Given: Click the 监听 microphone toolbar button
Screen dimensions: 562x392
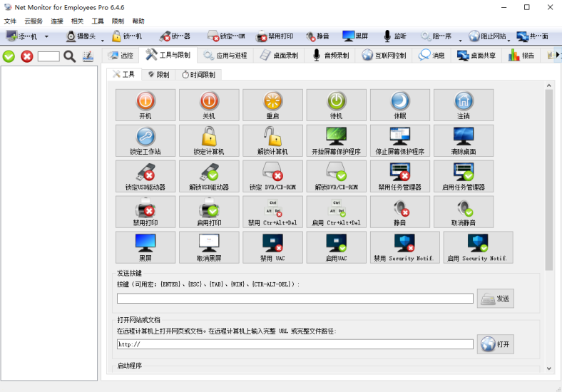Looking at the screenshot, I should pyautogui.click(x=394, y=36).
